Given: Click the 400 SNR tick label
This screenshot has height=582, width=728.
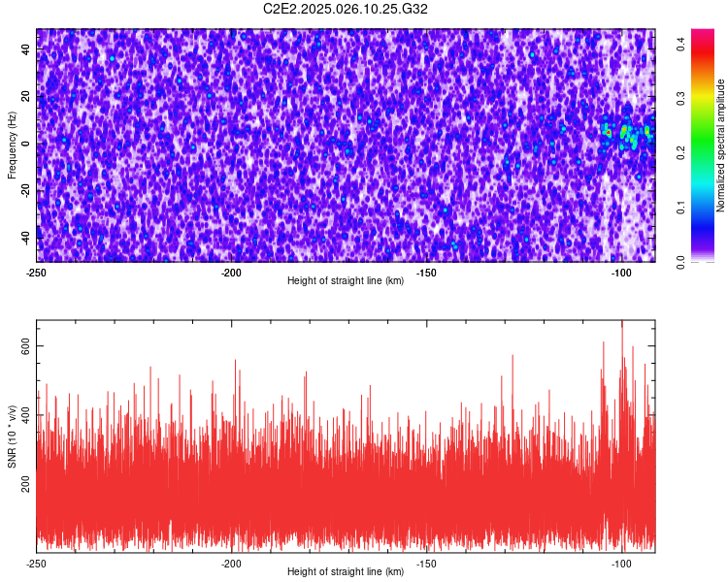Looking at the screenshot, I should (25, 415).
